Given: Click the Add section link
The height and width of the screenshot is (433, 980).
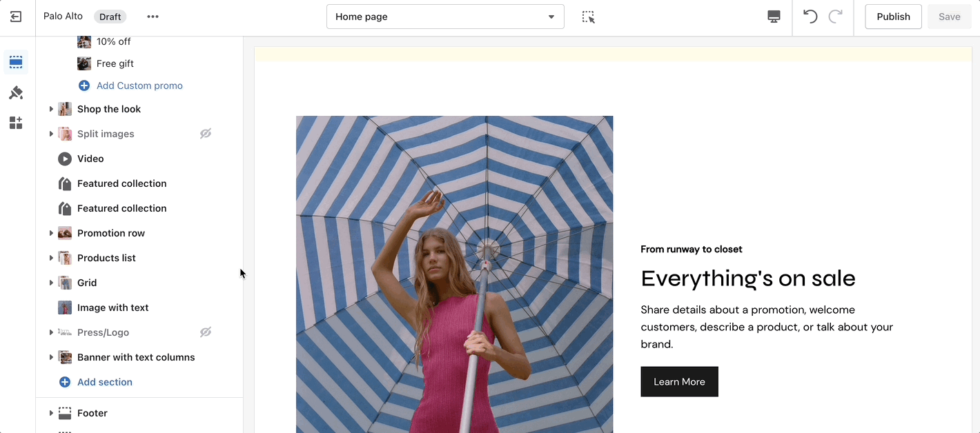Looking at the screenshot, I should [x=104, y=382].
